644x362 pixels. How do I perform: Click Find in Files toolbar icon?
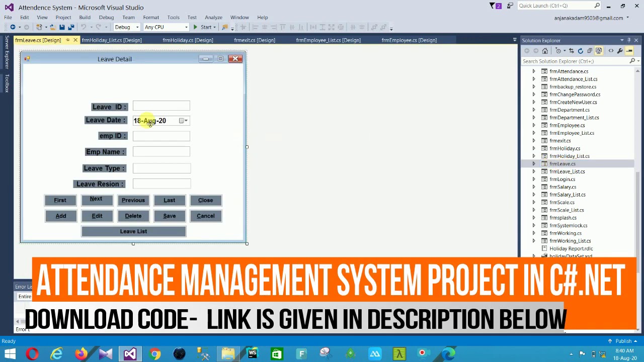coord(225,27)
